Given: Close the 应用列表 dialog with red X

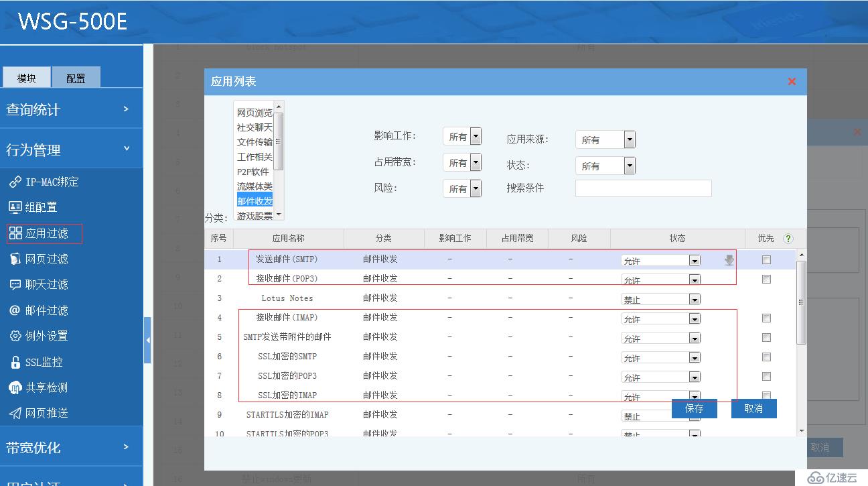Looking at the screenshot, I should [x=792, y=81].
